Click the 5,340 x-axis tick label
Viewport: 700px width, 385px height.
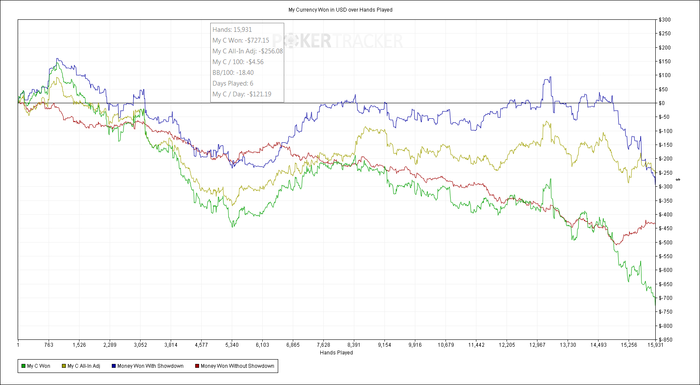[232, 345]
